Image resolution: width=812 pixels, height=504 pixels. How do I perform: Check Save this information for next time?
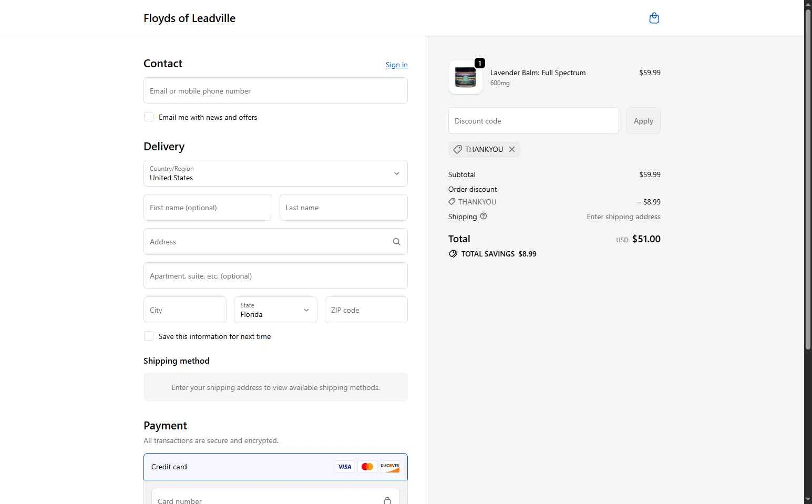(149, 336)
